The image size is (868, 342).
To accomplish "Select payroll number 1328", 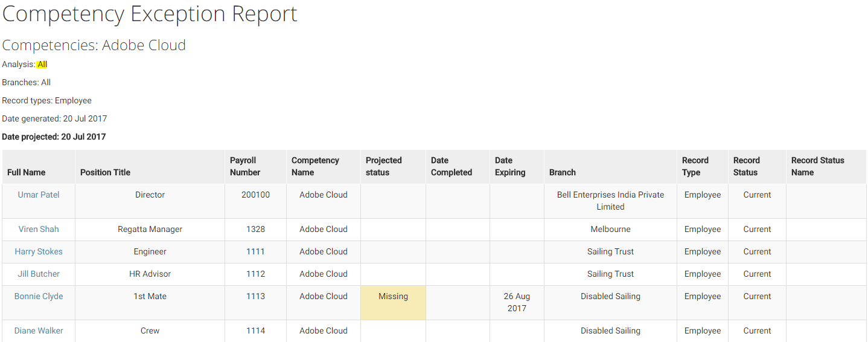I will coord(256,229).
